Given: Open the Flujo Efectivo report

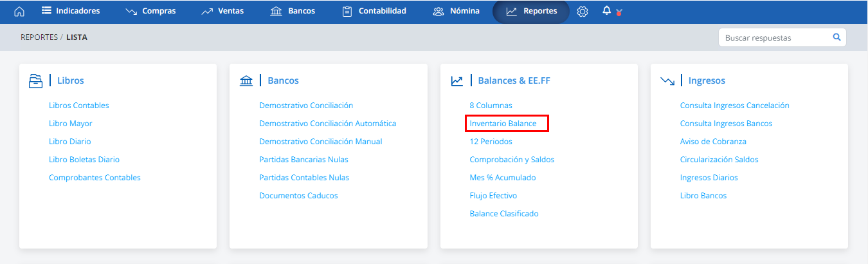Looking at the screenshot, I should click(x=493, y=196).
